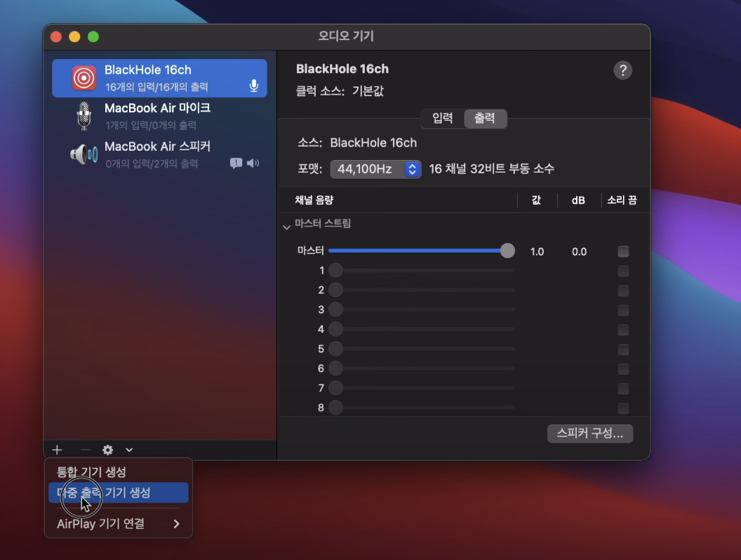Viewport: 741px width, 560px height.
Task: Click the dB column header
Action: click(578, 201)
